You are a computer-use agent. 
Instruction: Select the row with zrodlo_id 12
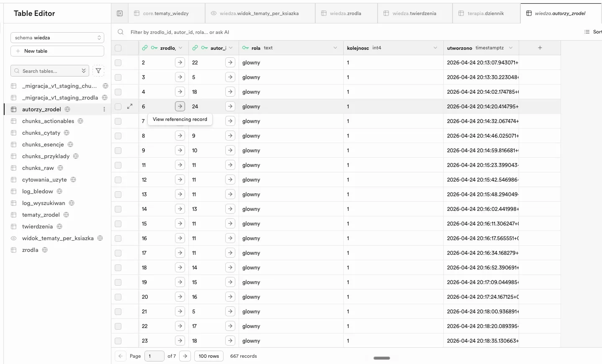[118, 180]
